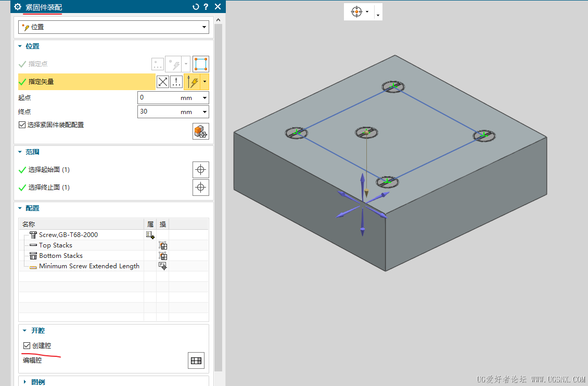This screenshot has height=386, width=588.
Task: Click 选择终止面 (1) selection step
Action: tap(49, 188)
